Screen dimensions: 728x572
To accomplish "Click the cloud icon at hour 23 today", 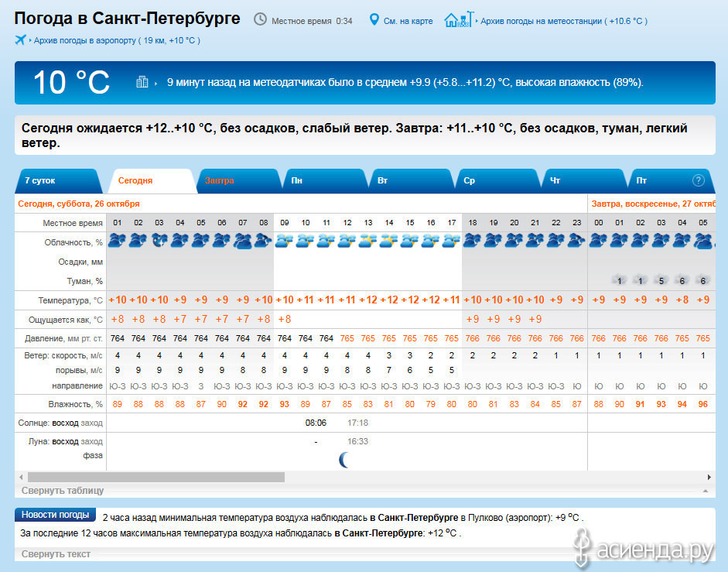I will coord(576,241).
